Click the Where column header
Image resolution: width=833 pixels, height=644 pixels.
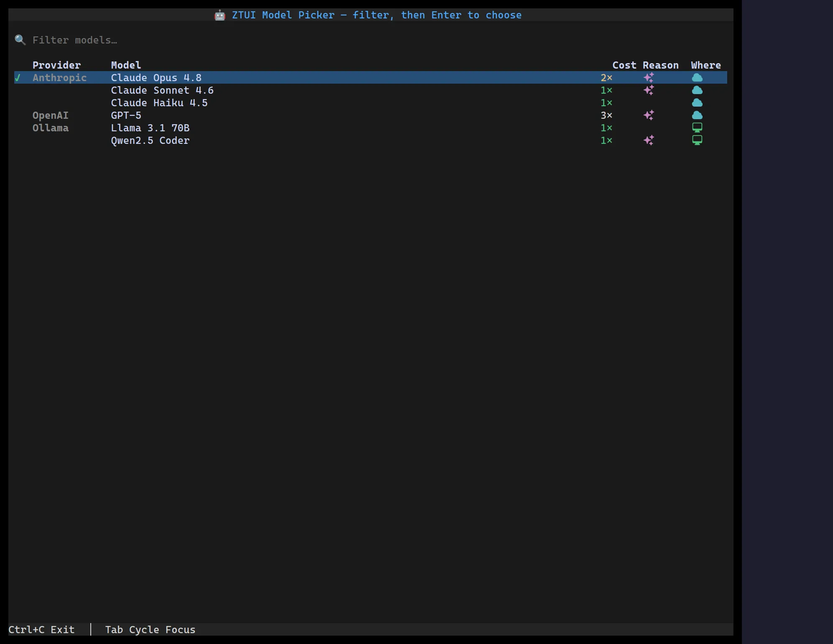pyautogui.click(x=706, y=65)
